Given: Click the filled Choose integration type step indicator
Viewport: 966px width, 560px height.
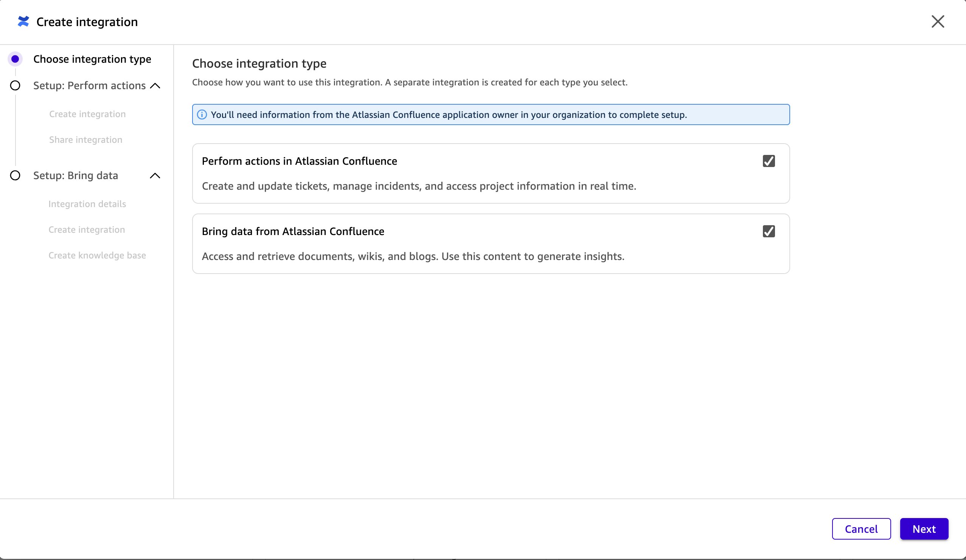Looking at the screenshot, I should point(16,59).
